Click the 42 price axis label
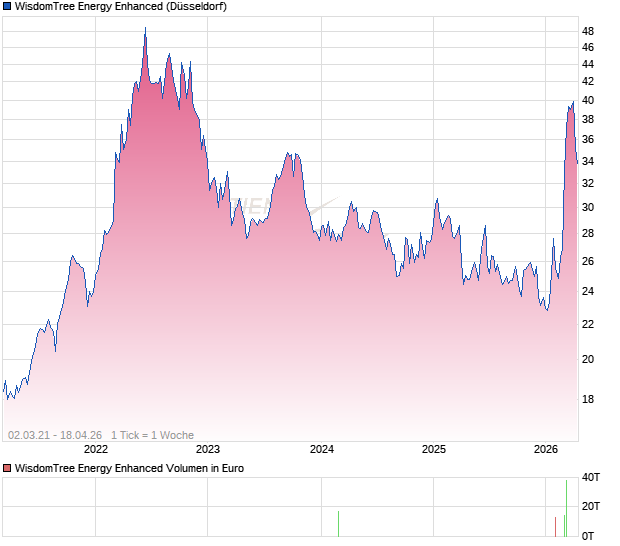620x546 pixels. (588, 81)
